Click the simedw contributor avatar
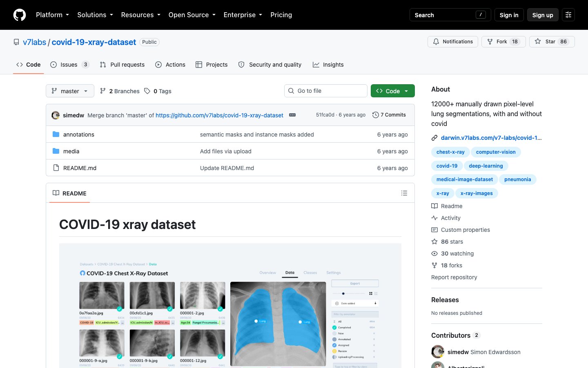Image resolution: width=588 pixels, height=368 pixels. [438, 352]
